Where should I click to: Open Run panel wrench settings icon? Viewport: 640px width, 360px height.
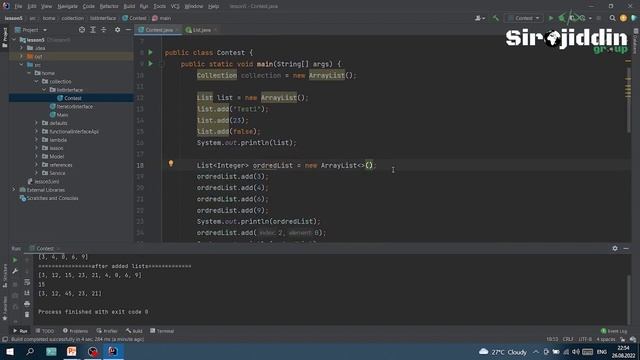point(15,271)
